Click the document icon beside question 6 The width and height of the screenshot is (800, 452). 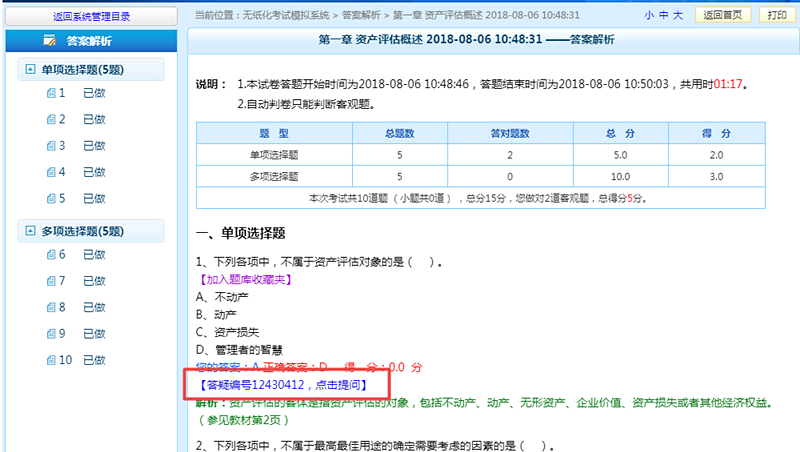[x=50, y=255]
